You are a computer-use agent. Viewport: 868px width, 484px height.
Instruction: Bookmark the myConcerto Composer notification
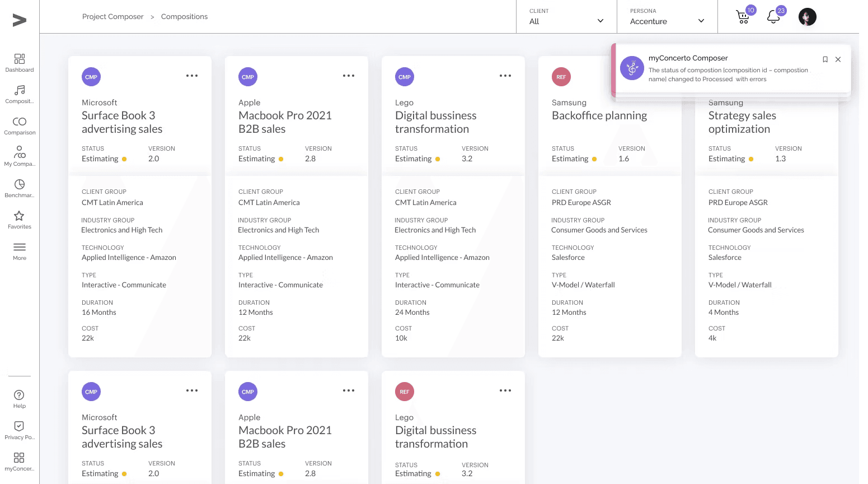click(x=825, y=59)
